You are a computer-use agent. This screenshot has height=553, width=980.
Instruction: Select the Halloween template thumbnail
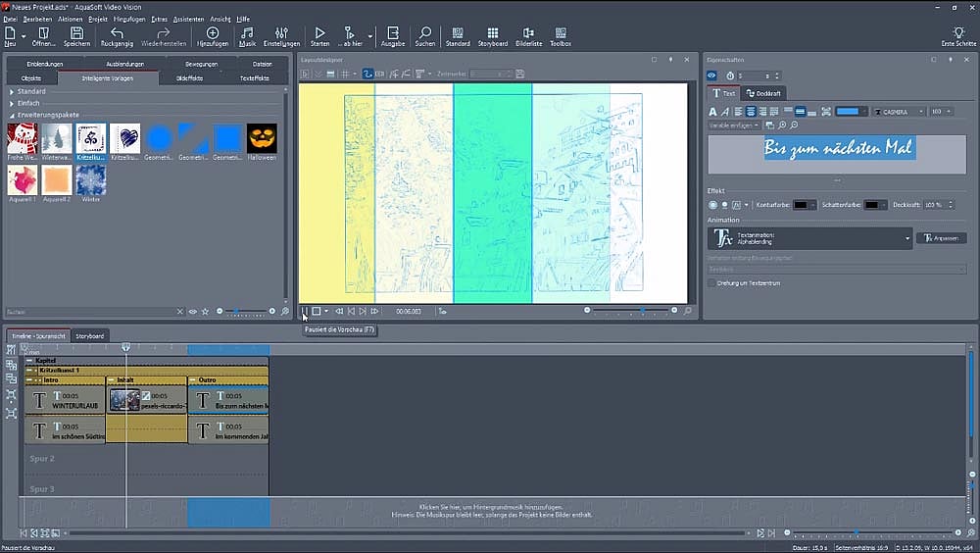pyautogui.click(x=262, y=138)
